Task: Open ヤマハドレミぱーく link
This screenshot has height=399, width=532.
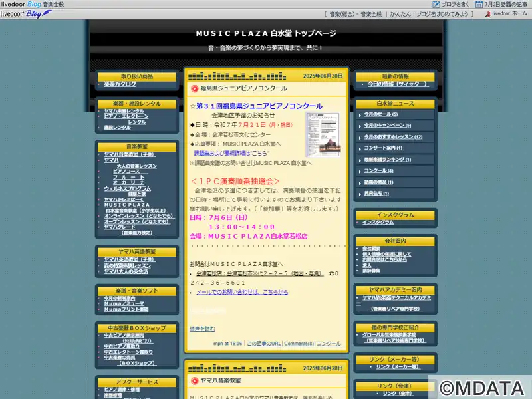Action: [x=124, y=199]
